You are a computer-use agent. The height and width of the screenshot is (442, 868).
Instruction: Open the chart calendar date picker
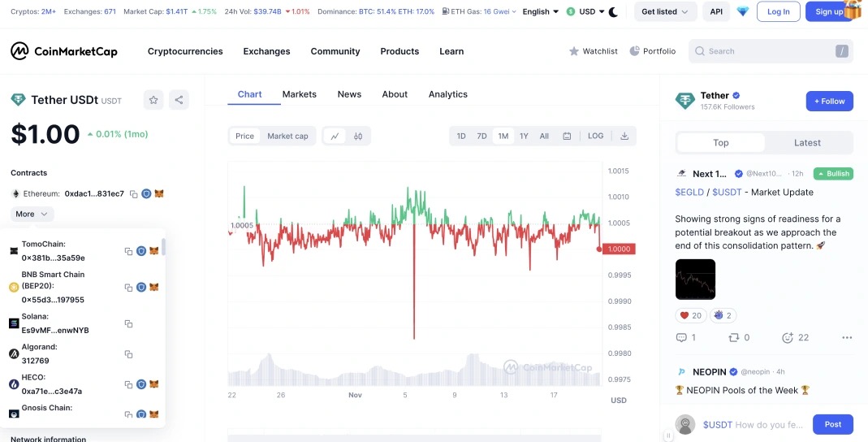click(567, 136)
